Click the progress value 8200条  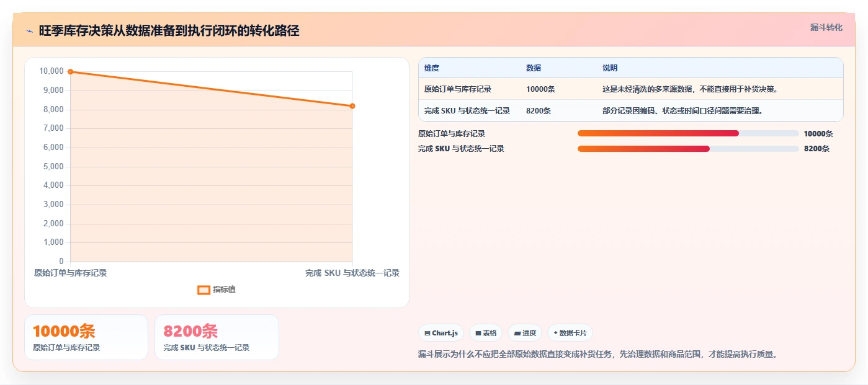click(x=817, y=149)
